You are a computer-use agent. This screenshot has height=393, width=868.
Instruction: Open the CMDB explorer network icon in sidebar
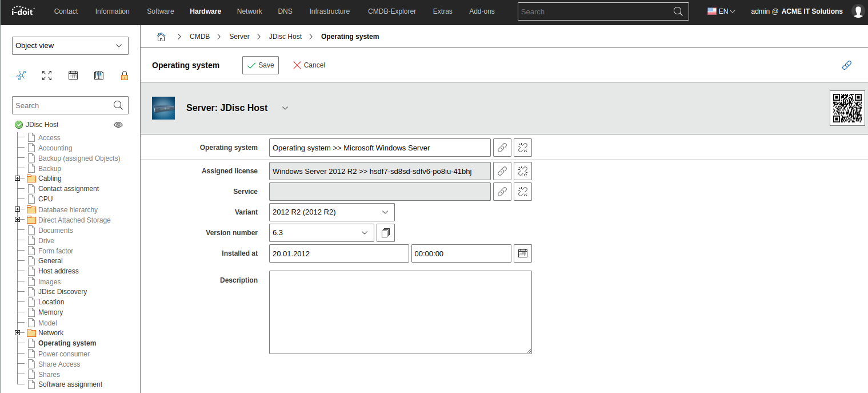[21, 76]
